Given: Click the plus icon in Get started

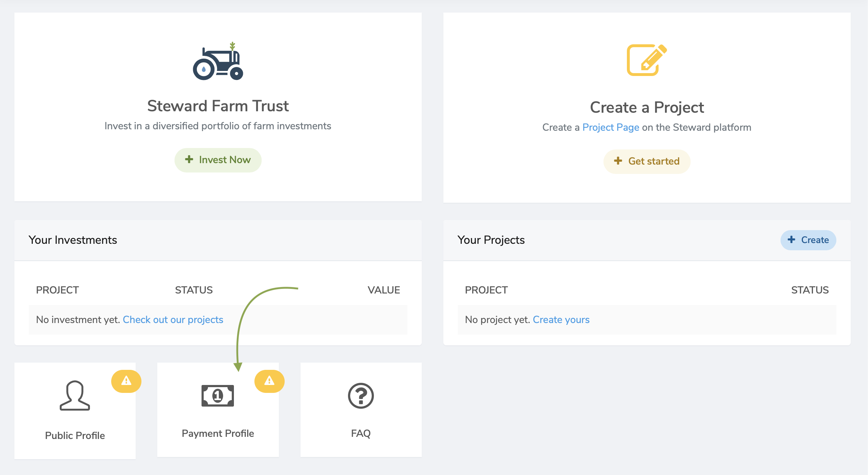Looking at the screenshot, I should point(618,161).
